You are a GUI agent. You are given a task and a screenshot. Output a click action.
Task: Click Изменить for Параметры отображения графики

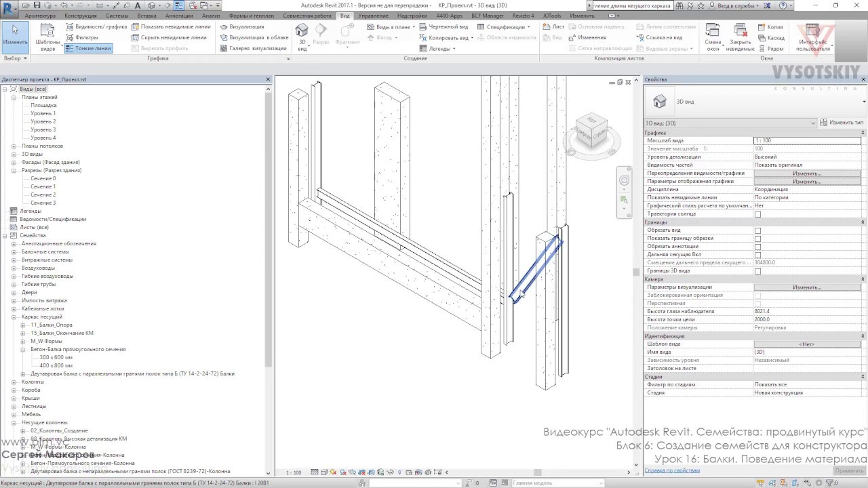[x=807, y=182]
